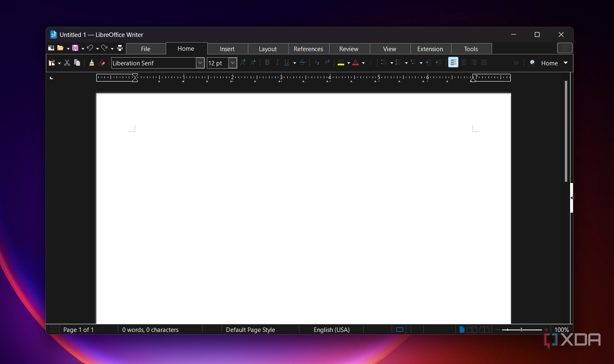Click the zoom in plus icon

click(546, 330)
